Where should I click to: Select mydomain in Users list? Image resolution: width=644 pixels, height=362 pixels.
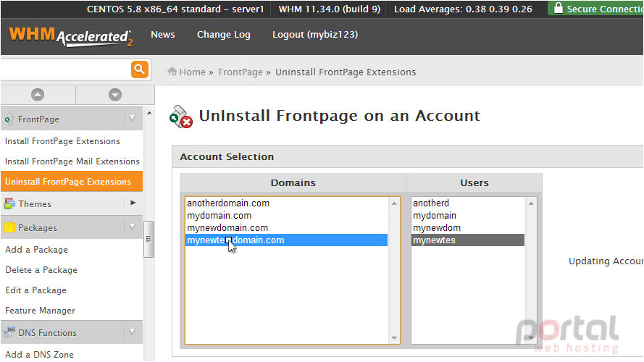point(468,216)
